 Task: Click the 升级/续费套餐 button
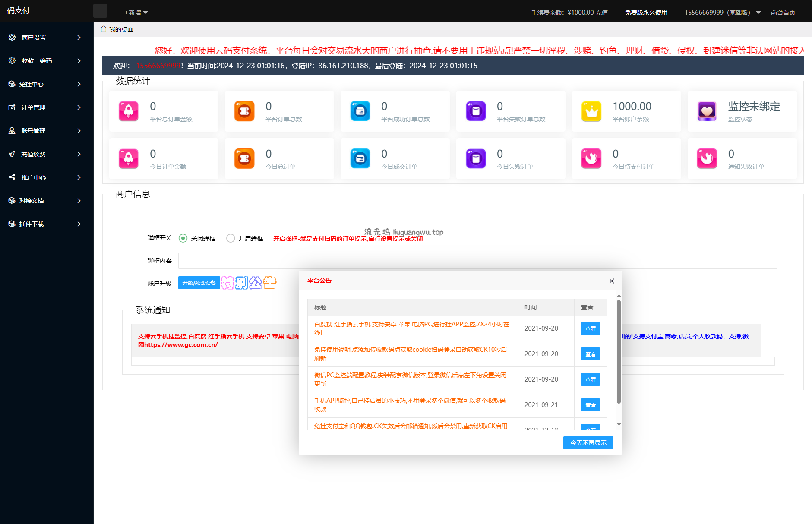point(199,283)
